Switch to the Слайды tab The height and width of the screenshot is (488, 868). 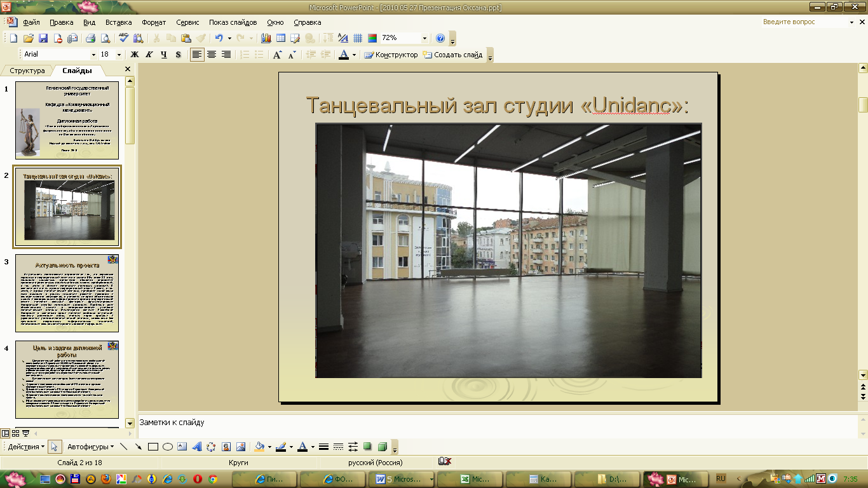[x=77, y=71]
